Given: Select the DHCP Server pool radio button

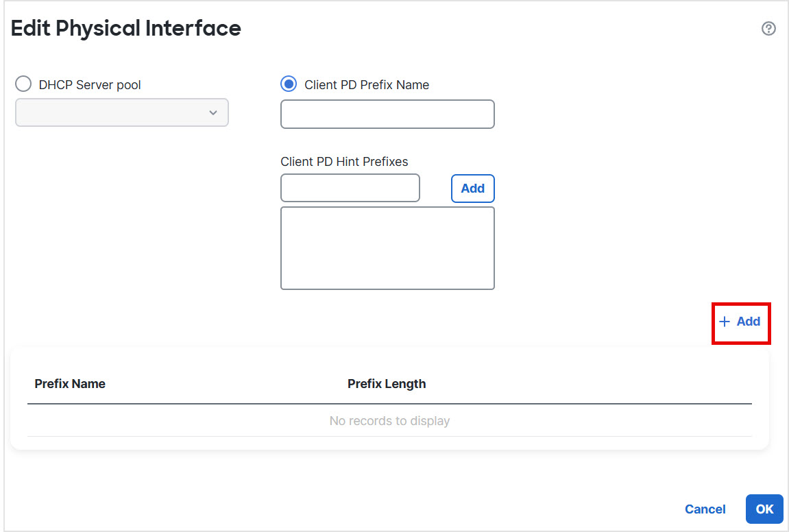Looking at the screenshot, I should pyautogui.click(x=23, y=84).
